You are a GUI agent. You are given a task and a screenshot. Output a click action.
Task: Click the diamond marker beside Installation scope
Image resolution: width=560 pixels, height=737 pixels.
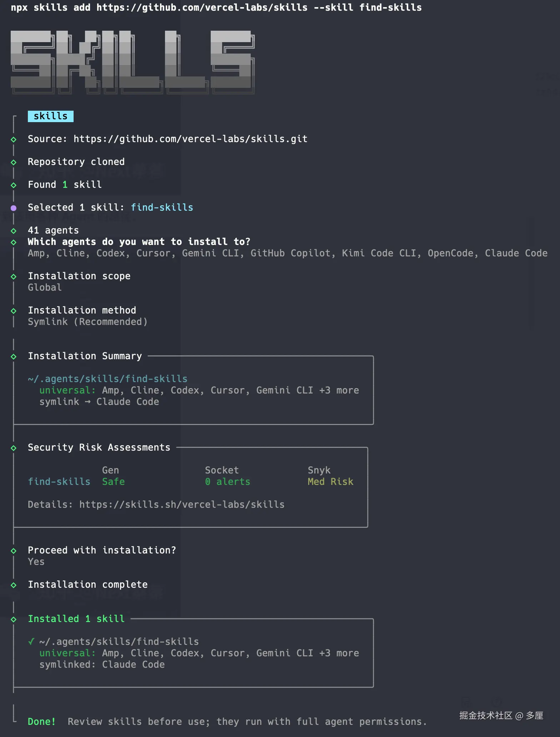click(14, 276)
